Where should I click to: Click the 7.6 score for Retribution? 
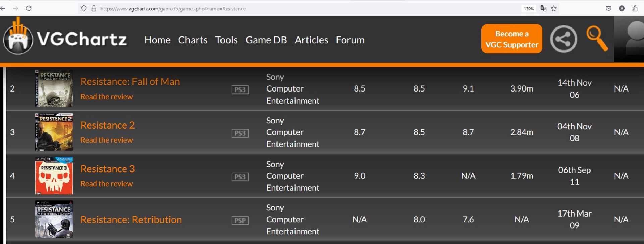pos(468,219)
